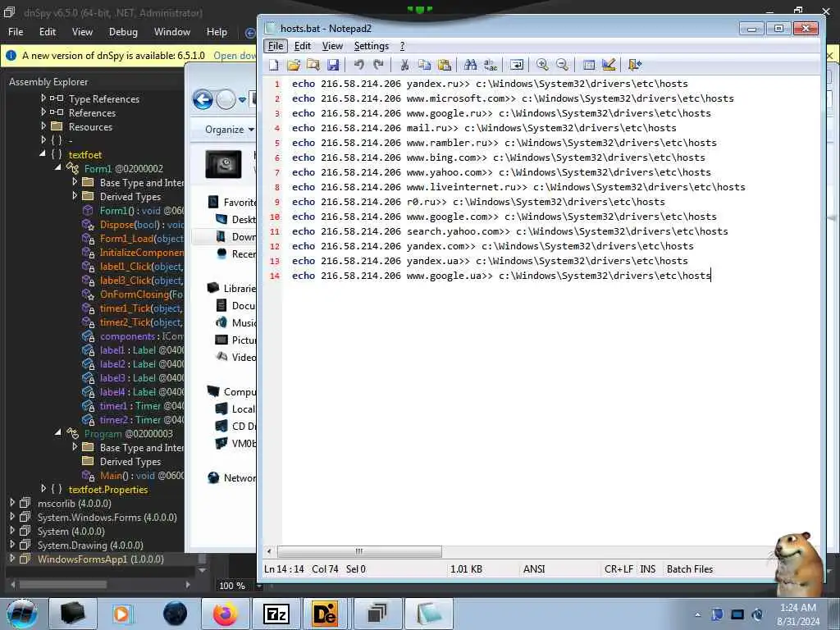Open the Windows Start menu
Screen dimensions: 840x630
tap(22, 614)
